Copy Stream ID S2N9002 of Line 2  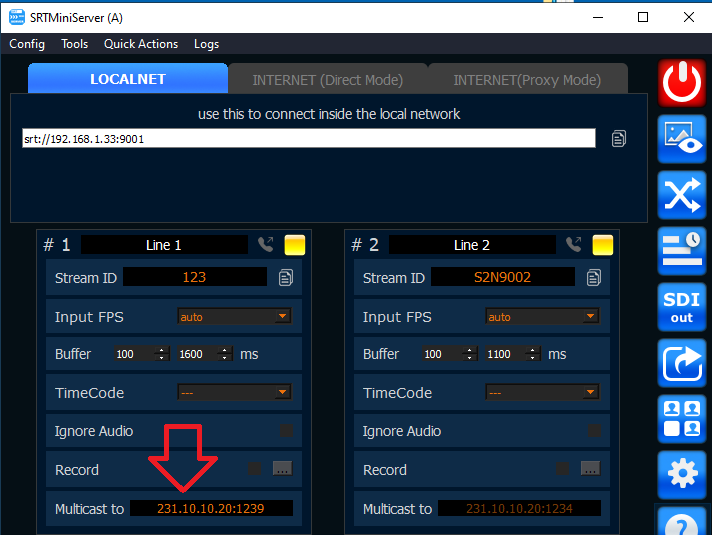[x=593, y=277]
